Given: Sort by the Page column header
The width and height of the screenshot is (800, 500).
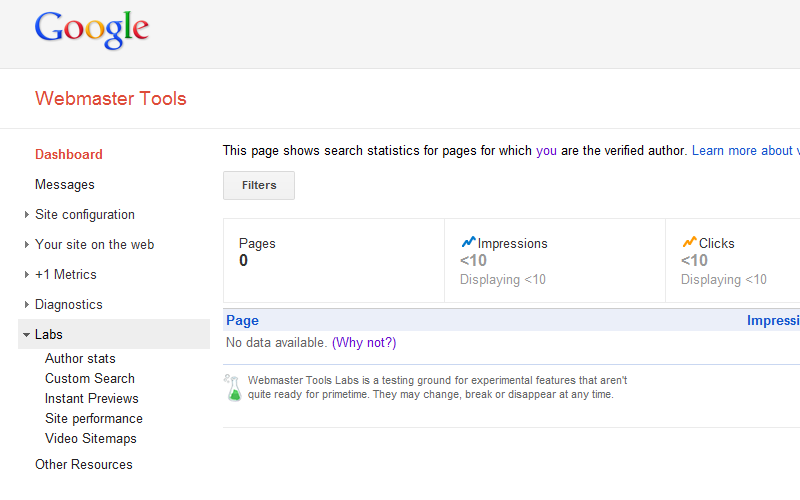Looking at the screenshot, I should 243,321.
